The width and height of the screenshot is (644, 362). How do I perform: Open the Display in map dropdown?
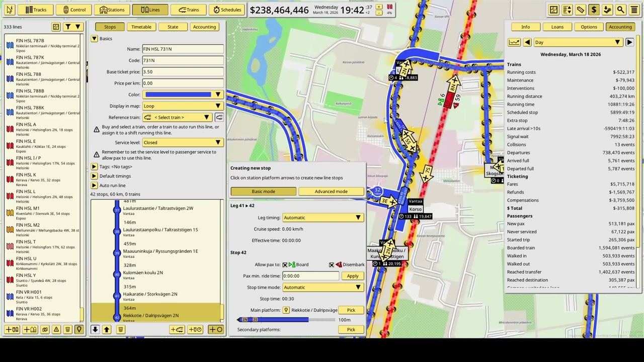pyautogui.click(x=183, y=106)
